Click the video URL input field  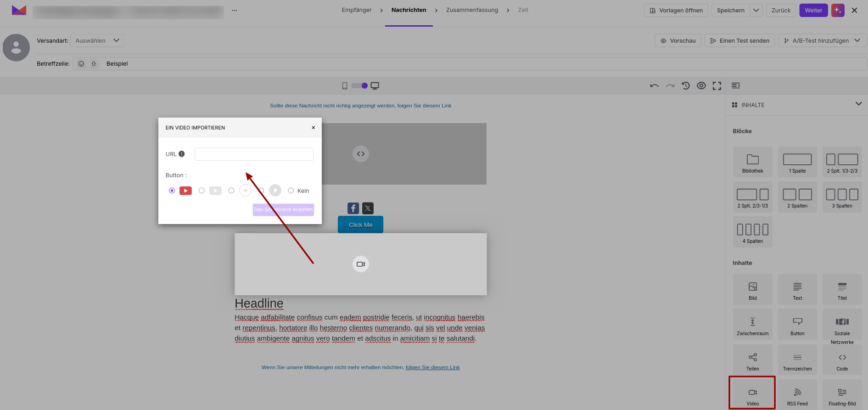pyautogui.click(x=254, y=154)
